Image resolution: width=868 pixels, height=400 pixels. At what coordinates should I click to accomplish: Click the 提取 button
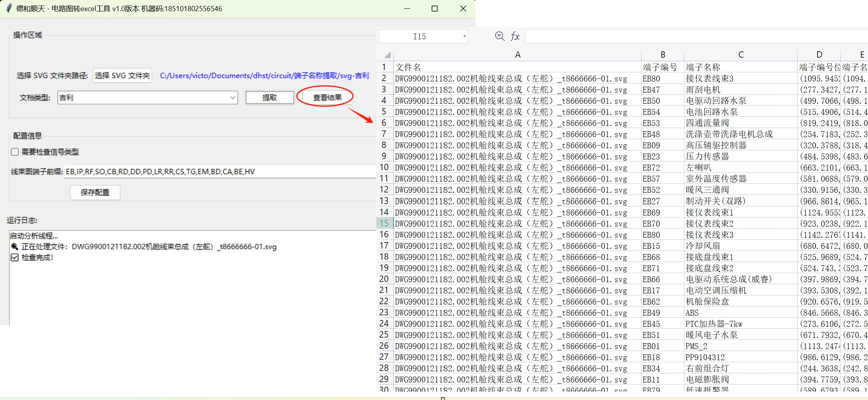click(x=269, y=97)
